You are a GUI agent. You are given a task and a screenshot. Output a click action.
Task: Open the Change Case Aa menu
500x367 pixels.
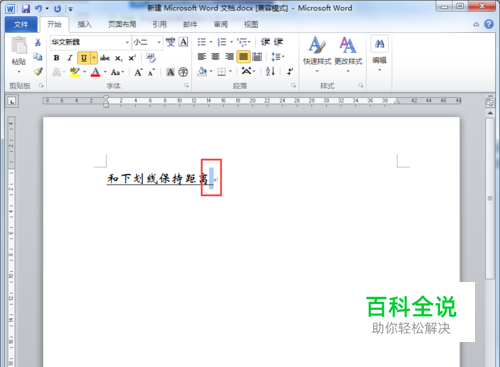coord(117,72)
